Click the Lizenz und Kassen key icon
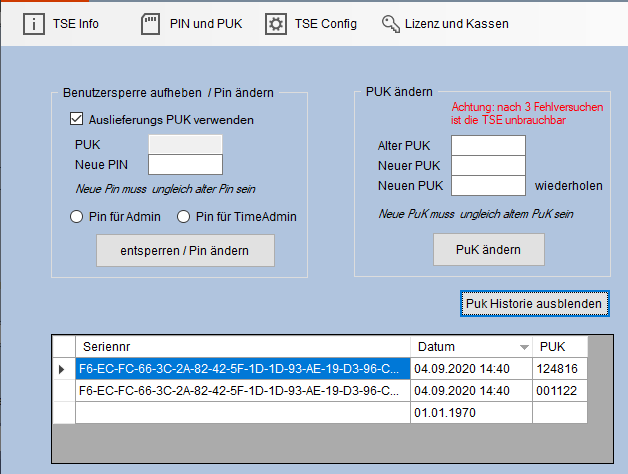Screen dimensions: 628x474 (x=393, y=23)
